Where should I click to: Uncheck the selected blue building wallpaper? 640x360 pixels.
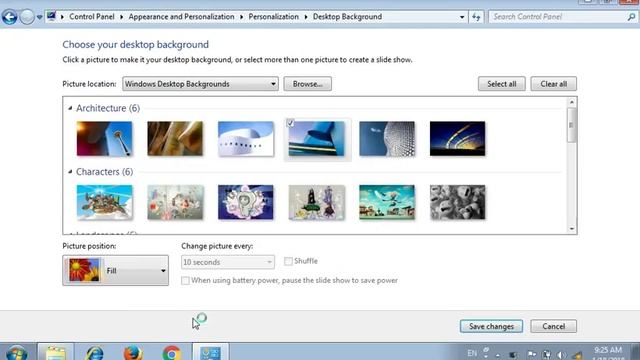(290, 123)
